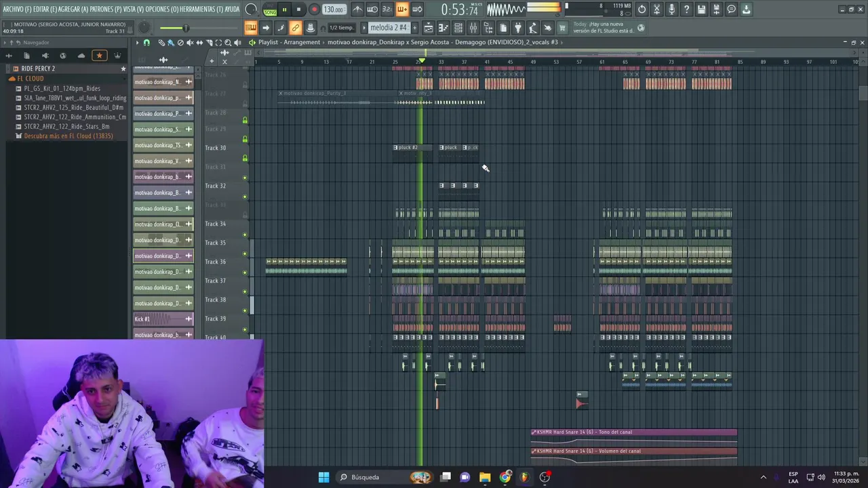Image resolution: width=868 pixels, height=488 pixels.
Task: Toggle the loop recording icon
Action: coord(418,9)
